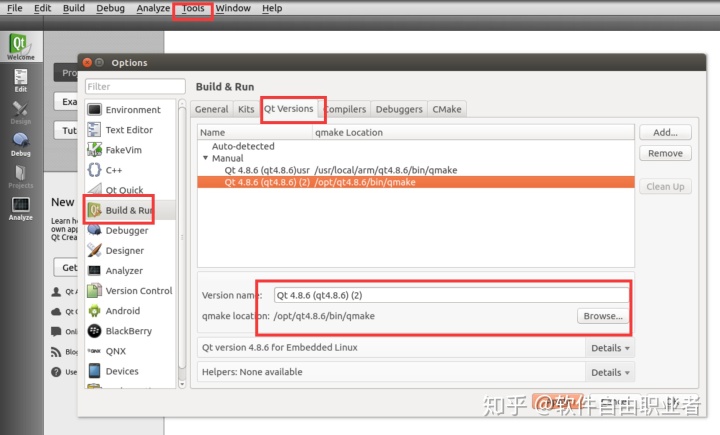This screenshot has width=720, height=435.
Task: Click the Filter field in Options
Action: click(x=135, y=86)
